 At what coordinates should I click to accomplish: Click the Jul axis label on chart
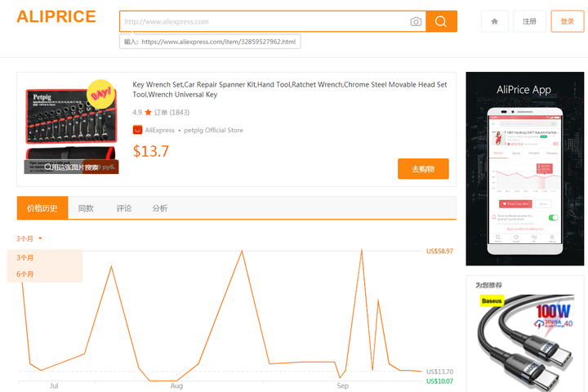click(54, 385)
